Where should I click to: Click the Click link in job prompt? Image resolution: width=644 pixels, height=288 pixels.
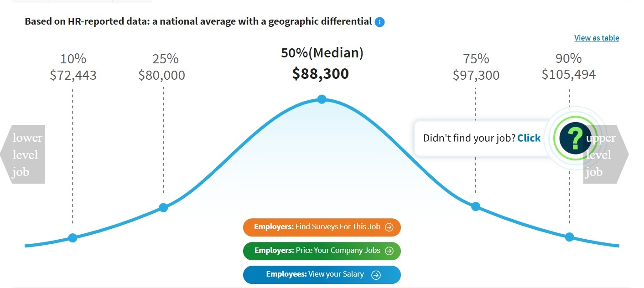click(x=529, y=138)
